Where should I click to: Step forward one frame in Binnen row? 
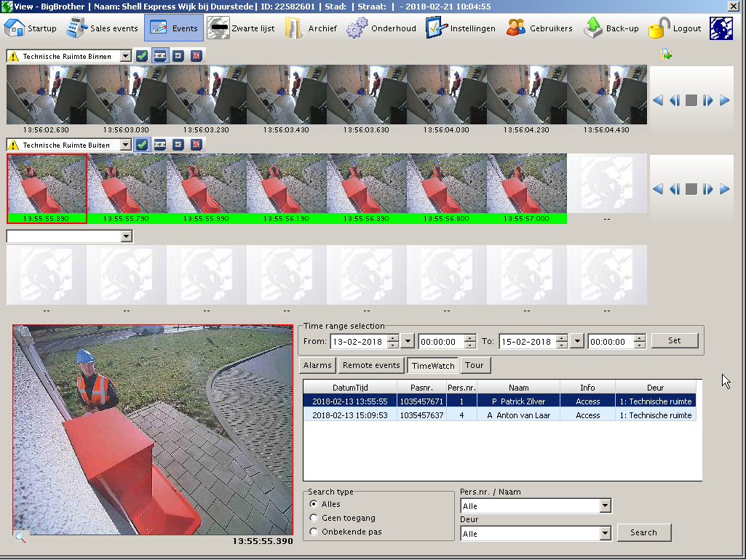(x=708, y=100)
